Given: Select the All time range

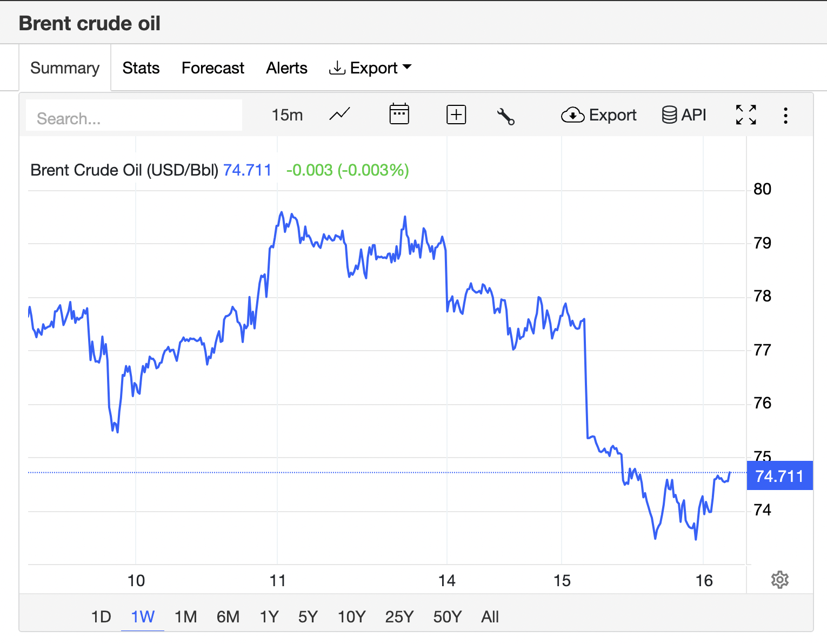Looking at the screenshot, I should coord(490,616).
